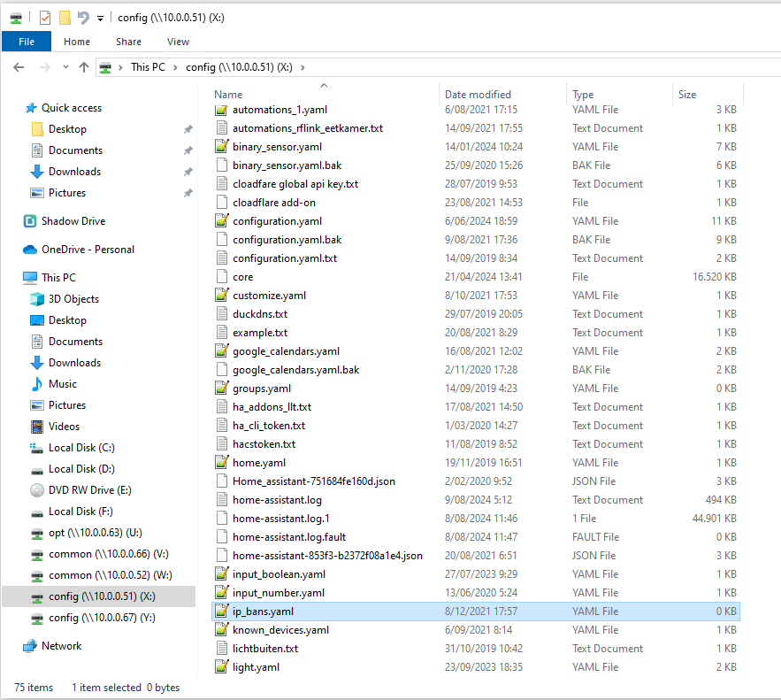781x700 pixels.
Task: Open 3D Objects under This PC
Action: coord(73,299)
